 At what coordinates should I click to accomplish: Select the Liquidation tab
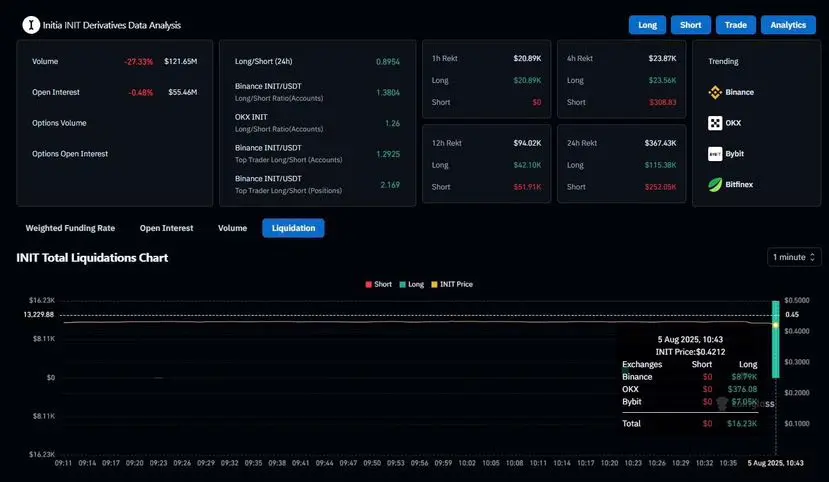click(x=293, y=228)
